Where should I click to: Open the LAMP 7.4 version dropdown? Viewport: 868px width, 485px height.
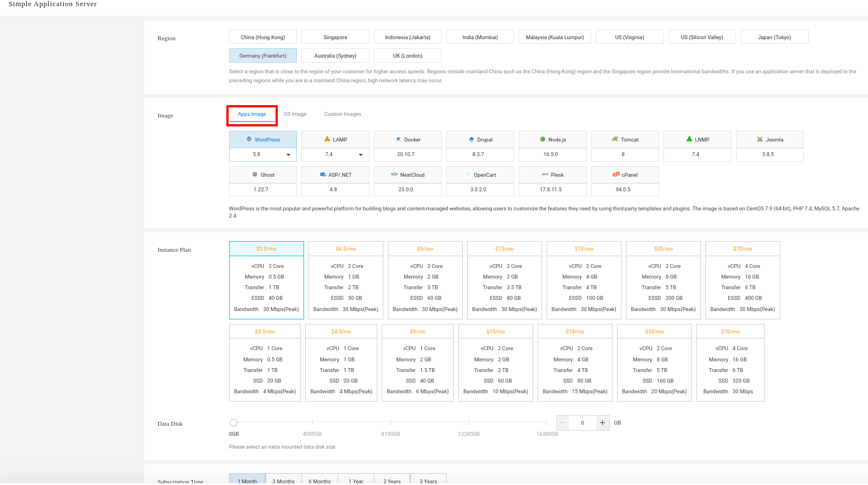(335, 154)
